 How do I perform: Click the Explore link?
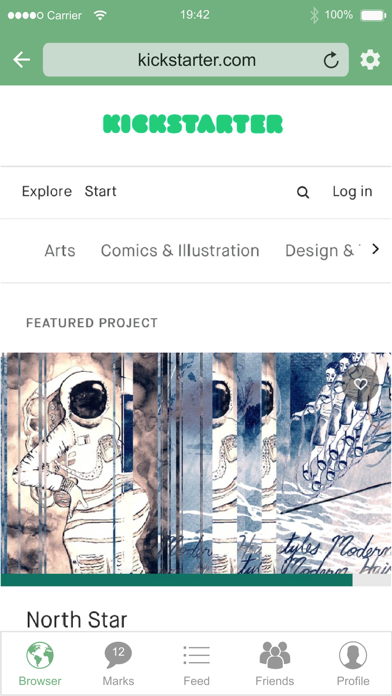coord(47,192)
